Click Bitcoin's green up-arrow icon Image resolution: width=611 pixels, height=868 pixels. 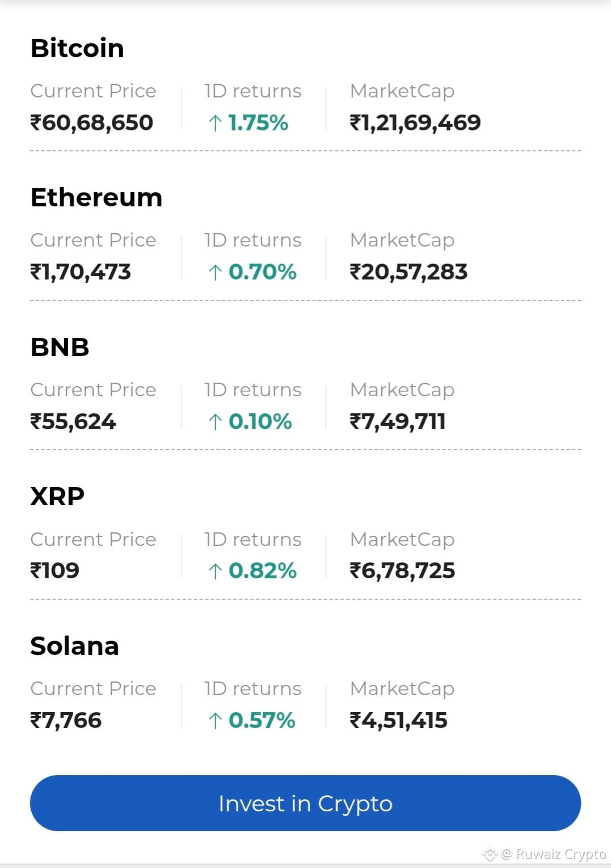pos(215,123)
